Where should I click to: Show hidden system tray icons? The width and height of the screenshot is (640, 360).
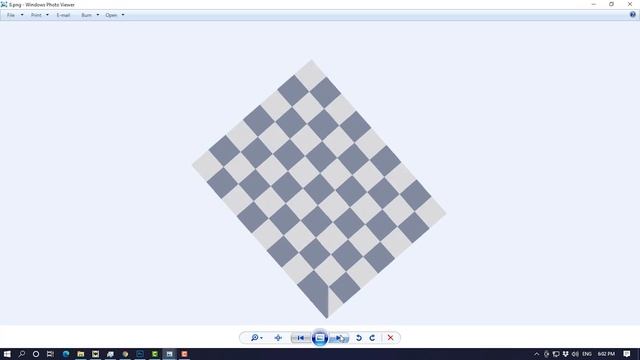[536, 354]
